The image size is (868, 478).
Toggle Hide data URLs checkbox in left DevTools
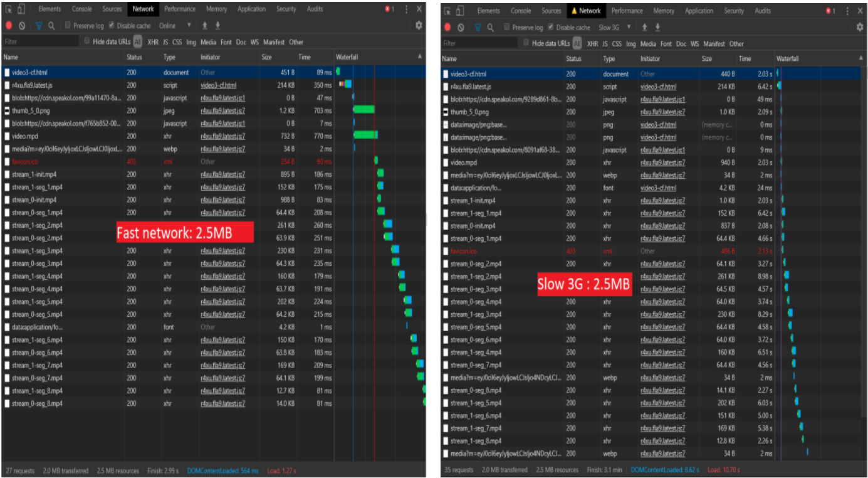[87, 41]
